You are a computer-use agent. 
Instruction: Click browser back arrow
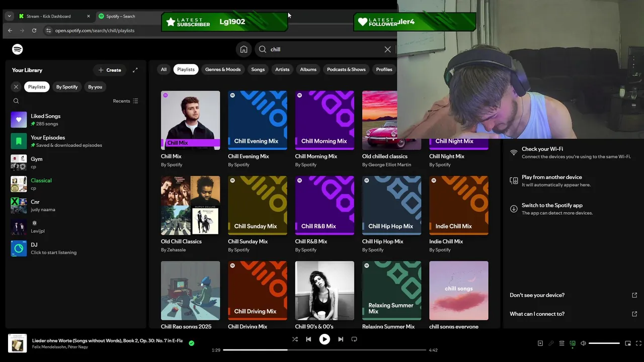click(x=10, y=30)
